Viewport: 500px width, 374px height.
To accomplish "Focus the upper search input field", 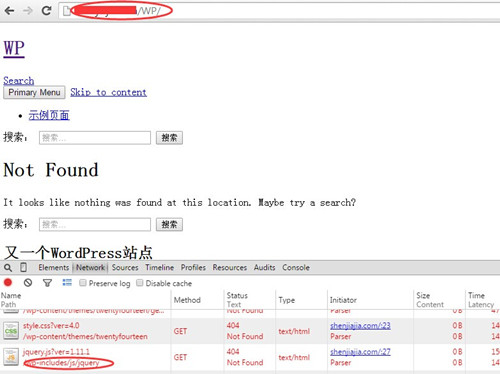I will (x=95, y=138).
